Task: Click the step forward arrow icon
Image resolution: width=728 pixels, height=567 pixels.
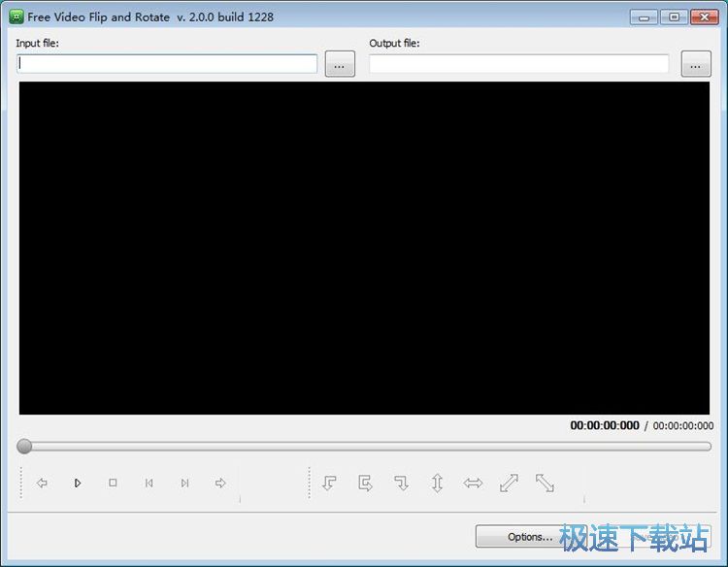Action: tap(220, 483)
